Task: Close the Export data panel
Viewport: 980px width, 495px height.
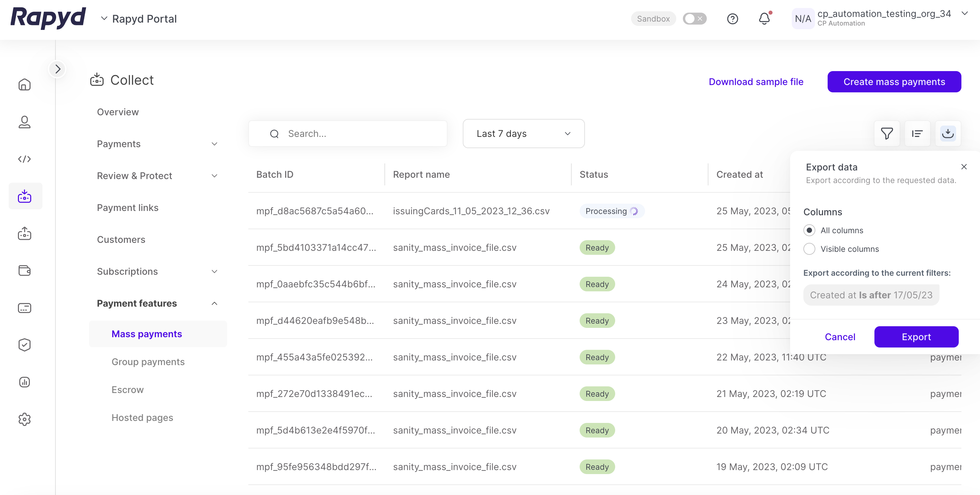Action: 964,167
